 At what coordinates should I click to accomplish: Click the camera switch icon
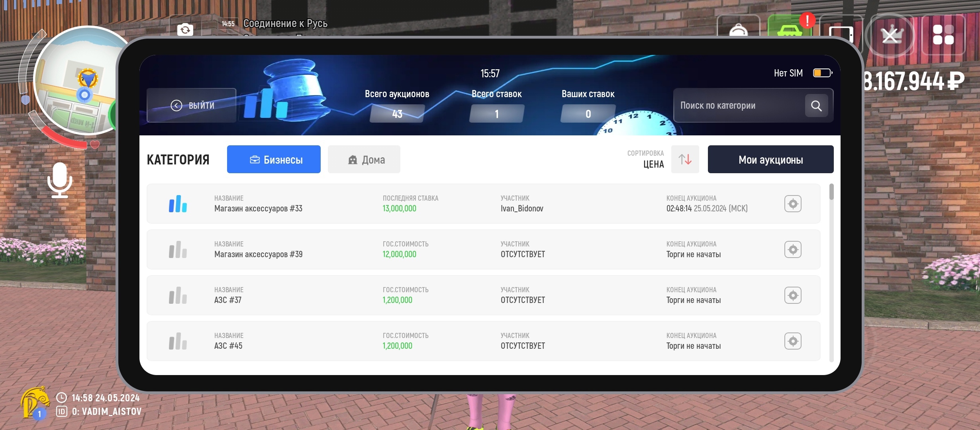[x=185, y=29]
